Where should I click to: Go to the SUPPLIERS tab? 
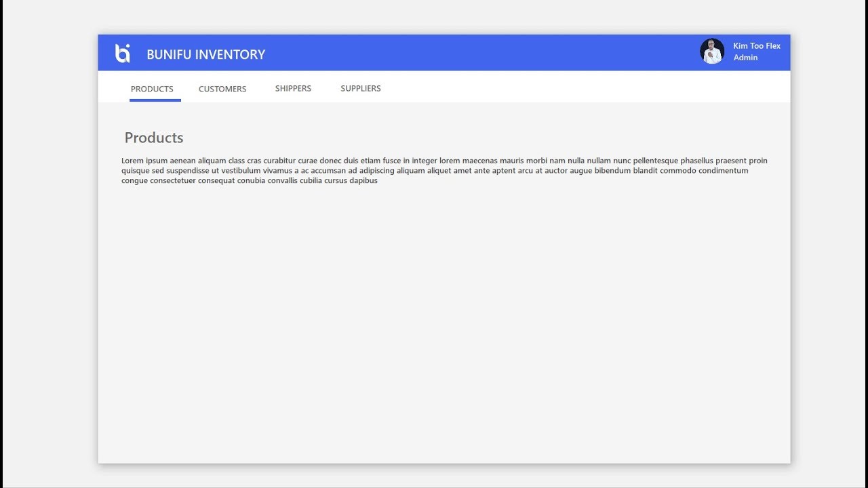click(x=361, y=88)
